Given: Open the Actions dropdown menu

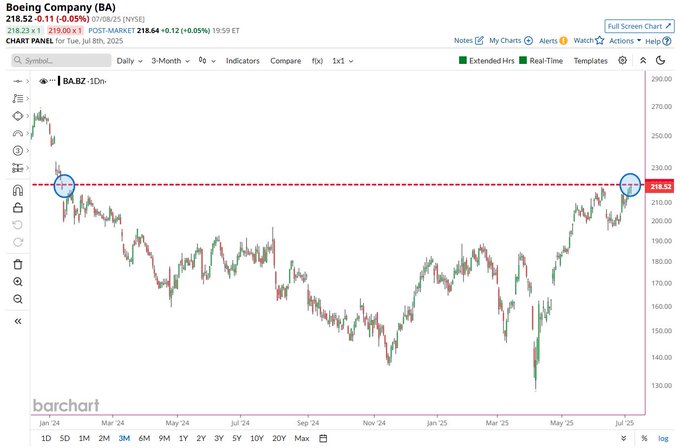Looking at the screenshot, I should (x=625, y=40).
